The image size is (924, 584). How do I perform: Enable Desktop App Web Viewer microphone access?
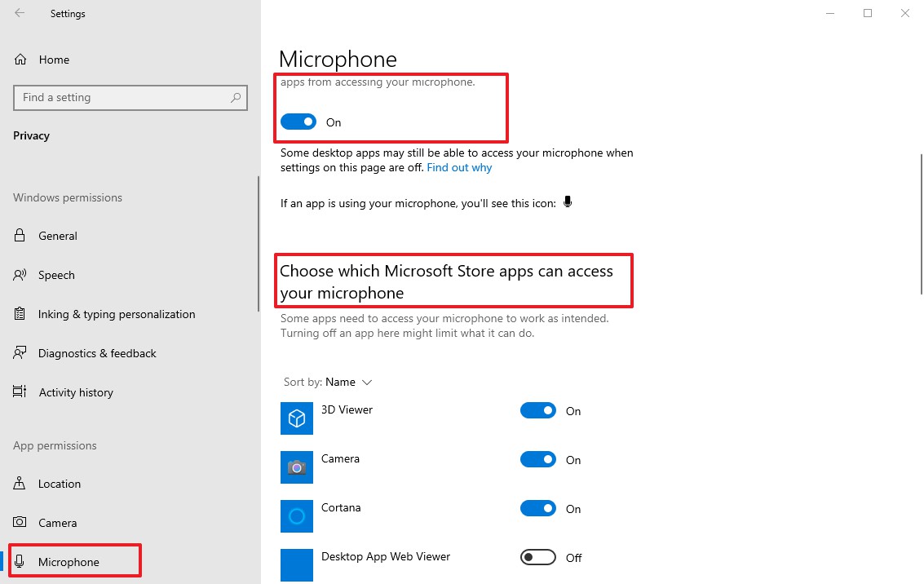point(537,557)
